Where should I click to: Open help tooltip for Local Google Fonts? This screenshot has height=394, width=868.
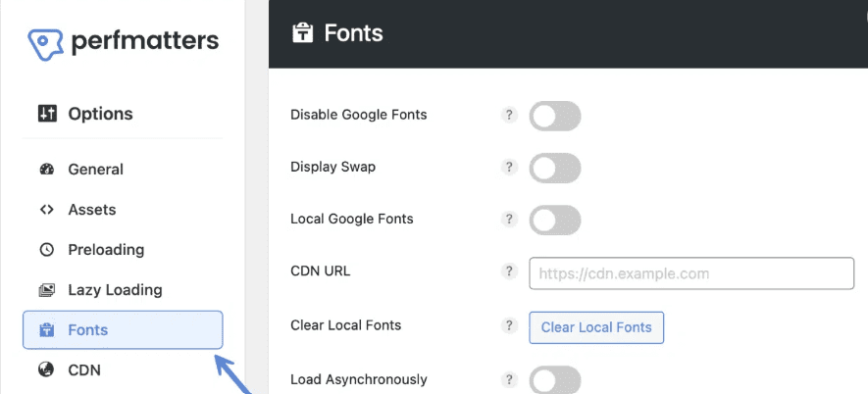(509, 220)
